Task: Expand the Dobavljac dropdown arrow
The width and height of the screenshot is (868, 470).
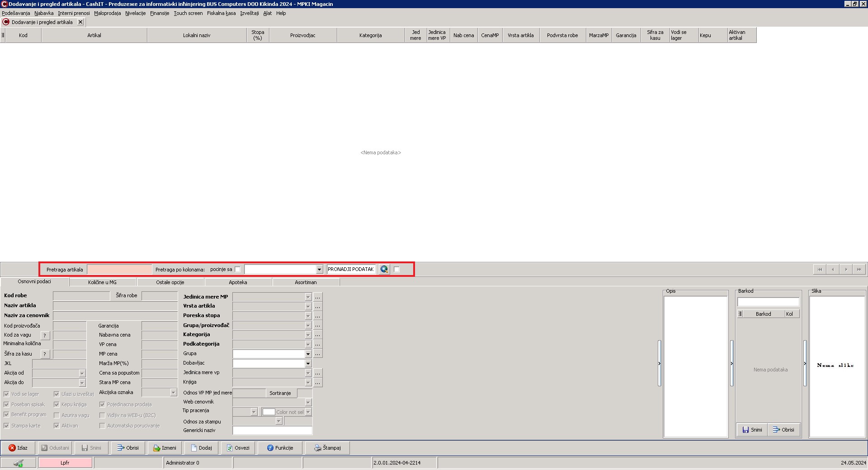Action: 308,364
